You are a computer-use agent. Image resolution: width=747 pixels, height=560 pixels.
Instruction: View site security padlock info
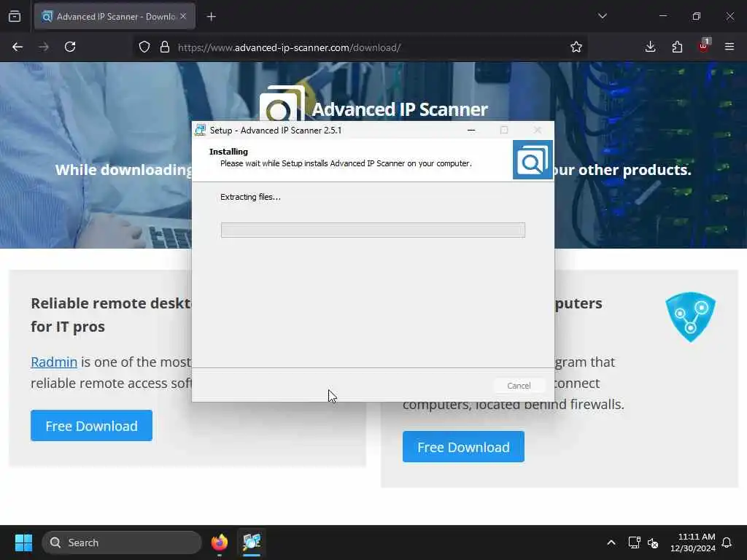click(165, 47)
